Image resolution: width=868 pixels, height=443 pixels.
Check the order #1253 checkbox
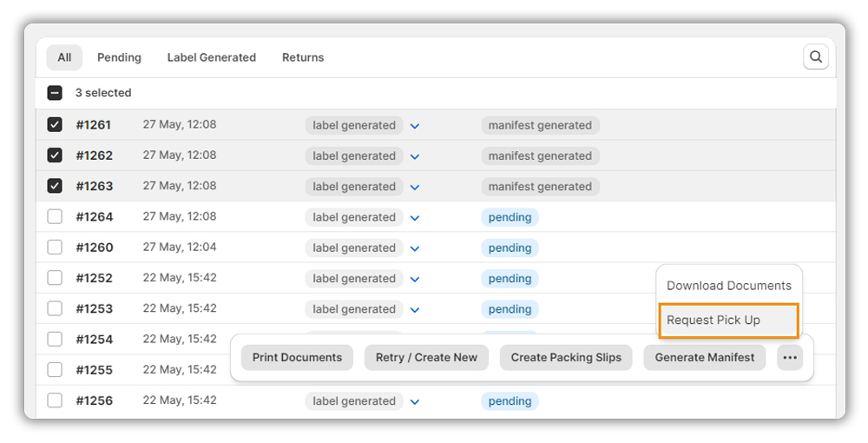point(55,308)
